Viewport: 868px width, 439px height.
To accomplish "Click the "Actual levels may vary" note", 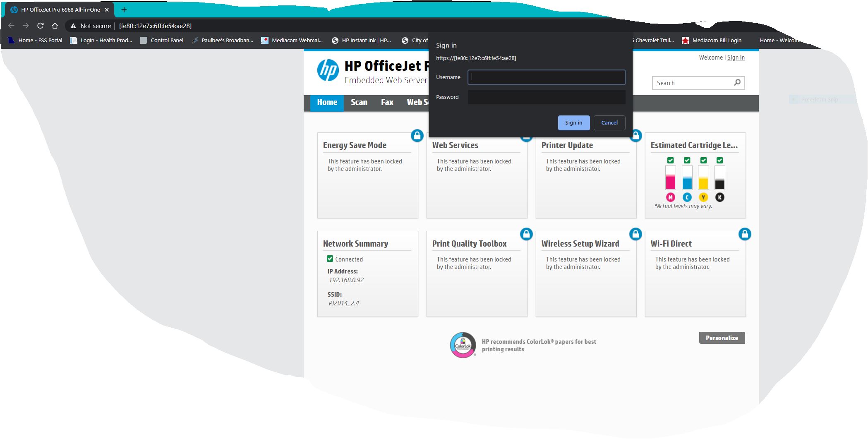I will [683, 206].
